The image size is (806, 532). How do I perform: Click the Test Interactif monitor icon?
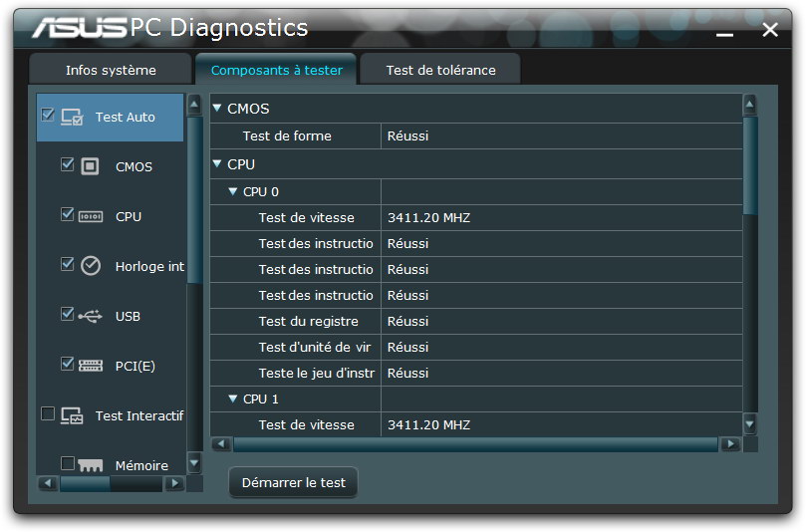pyautogui.click(x=72, y=415)
